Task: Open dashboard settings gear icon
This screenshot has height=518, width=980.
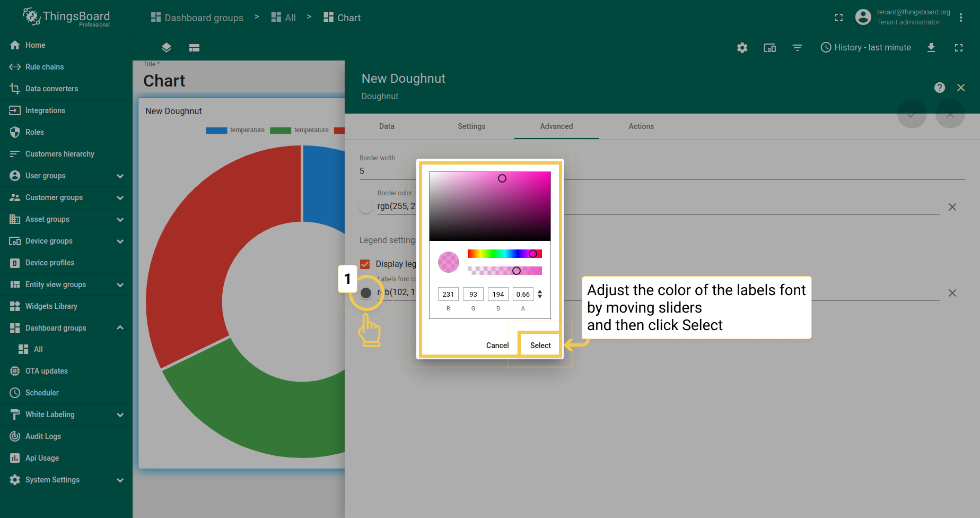Action: click(742, 48)
